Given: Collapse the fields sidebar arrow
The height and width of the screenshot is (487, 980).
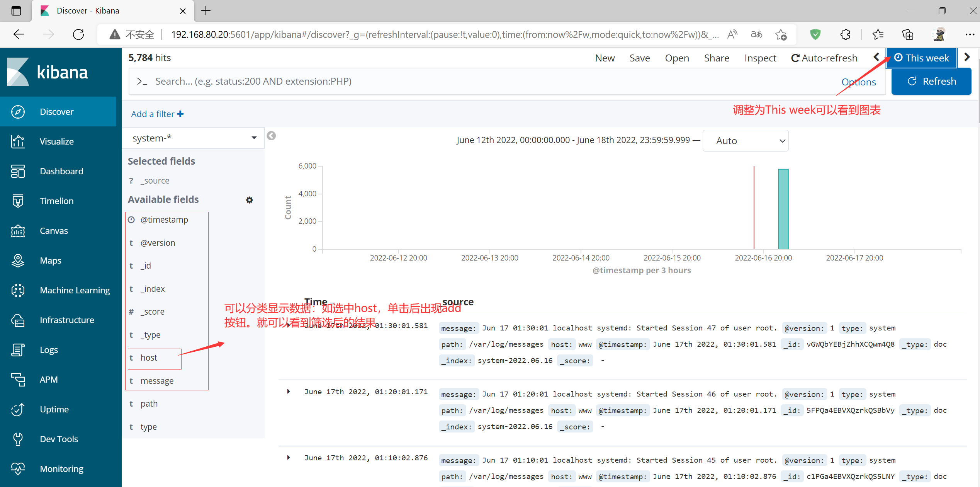Looking at the screenshot, I should 272,136.
